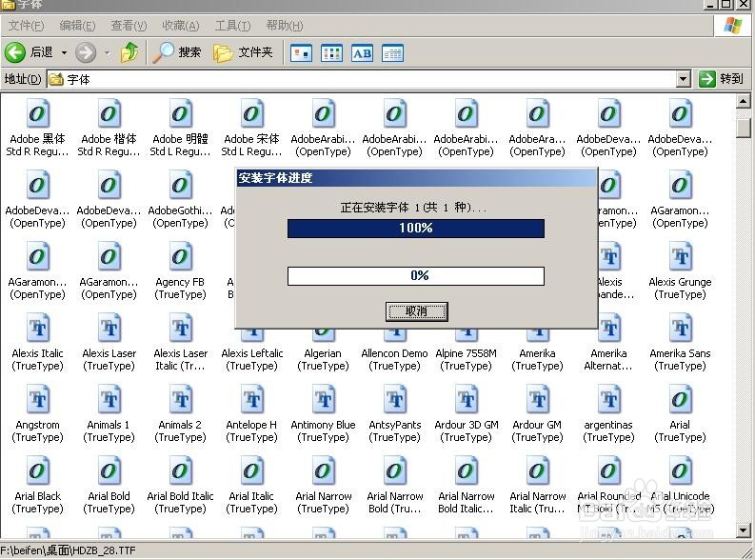
Task: Select the Ardour GM font icon
Action: 537,399
